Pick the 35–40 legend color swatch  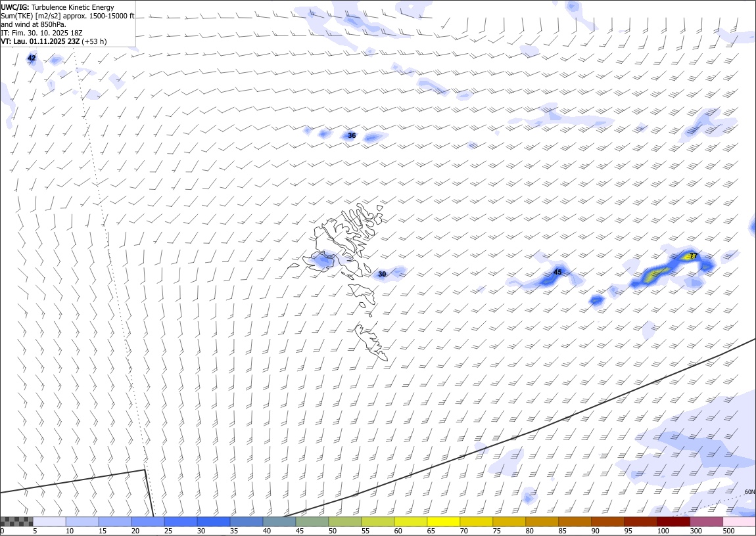[247, 522]
